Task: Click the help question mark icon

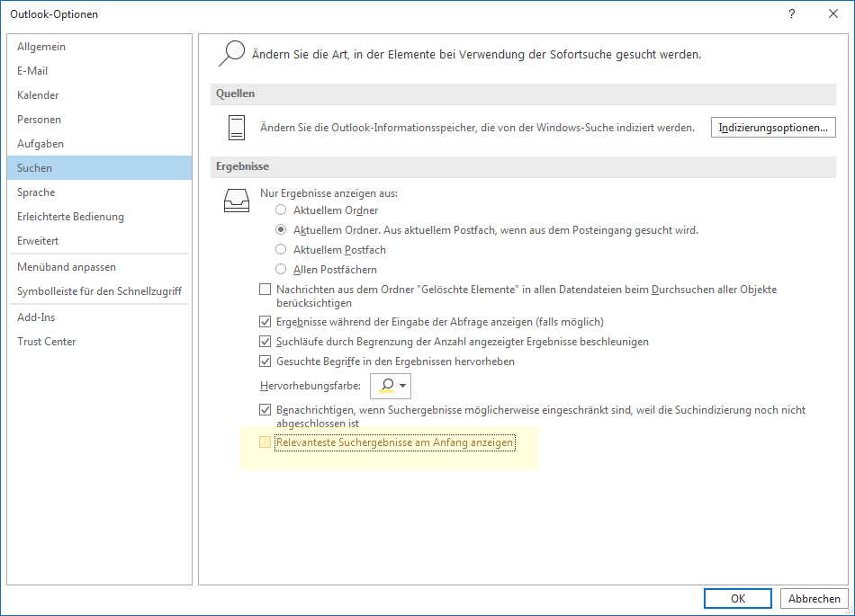Action: (792, 14)
